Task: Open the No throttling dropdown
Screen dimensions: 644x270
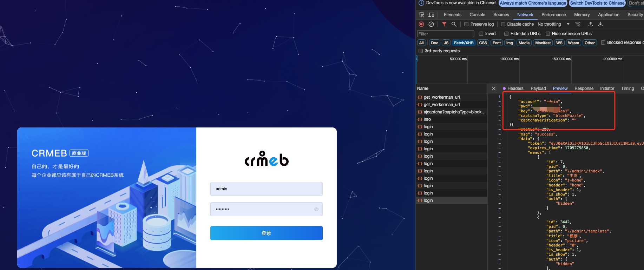Action: (553, 24)
